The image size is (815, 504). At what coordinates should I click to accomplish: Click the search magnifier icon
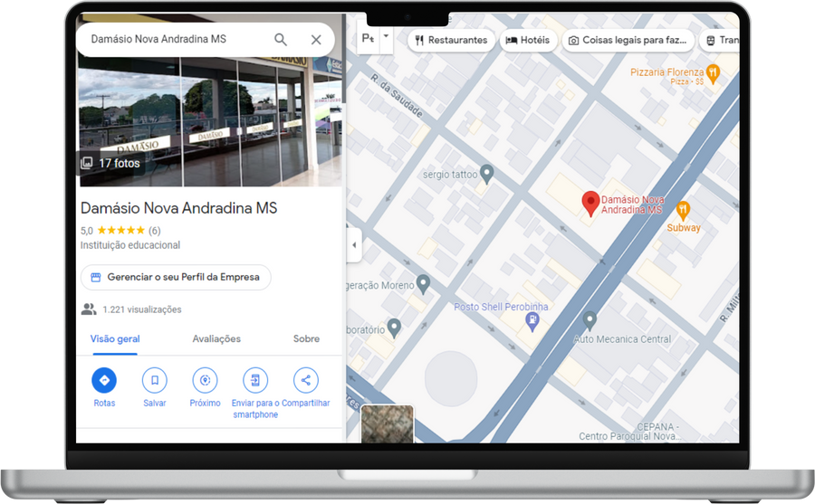click(281, 40)
